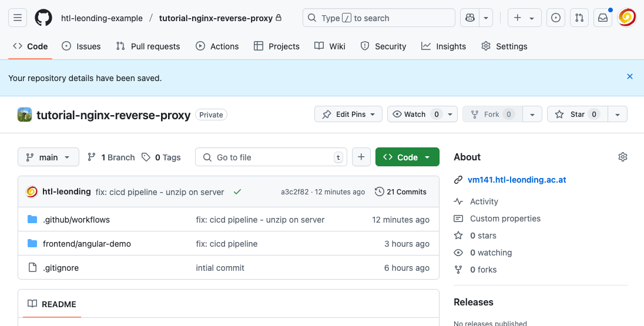Viewport: 644px width, 326px height.
Task: Expand the main branch dropdown
Action: pyautogui.click(x=48, y=157)
